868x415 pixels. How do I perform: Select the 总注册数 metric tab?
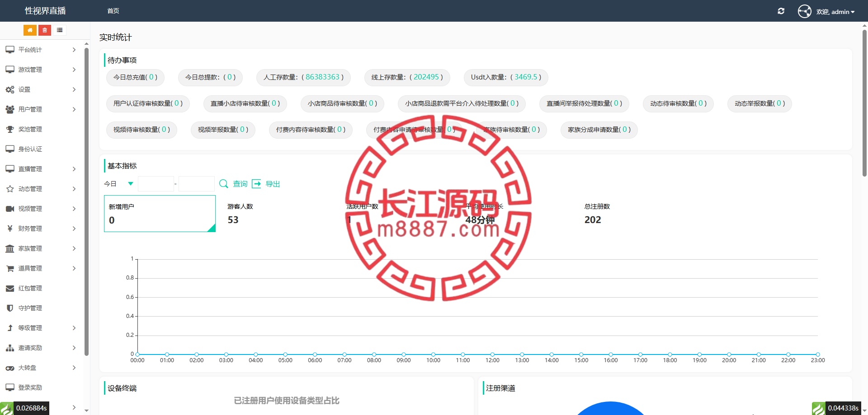tap(636, 214)
